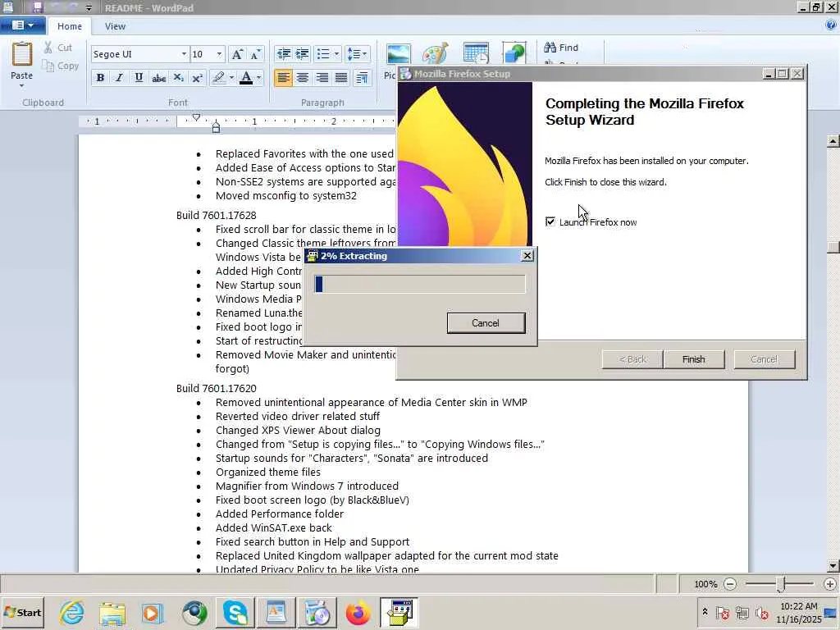This screenshot has height=630, width=840.
Task: Select align text left
Action: click(283, 78)
